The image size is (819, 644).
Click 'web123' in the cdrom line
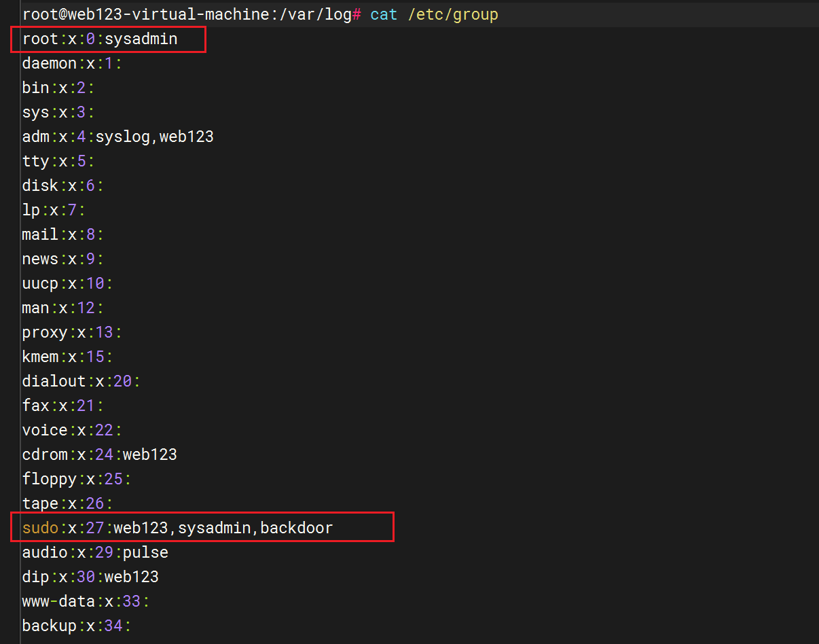coord(149,454)
